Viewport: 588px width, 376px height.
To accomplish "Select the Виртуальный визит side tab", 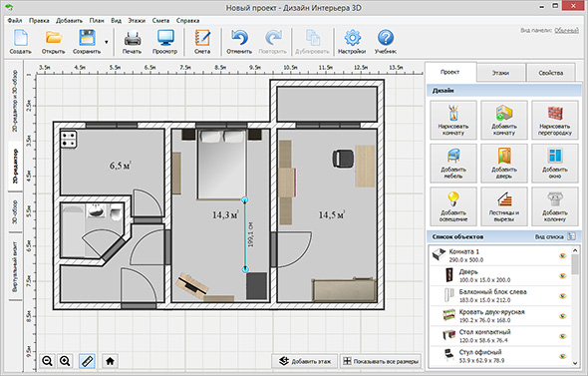I will [x=15, y=266].
